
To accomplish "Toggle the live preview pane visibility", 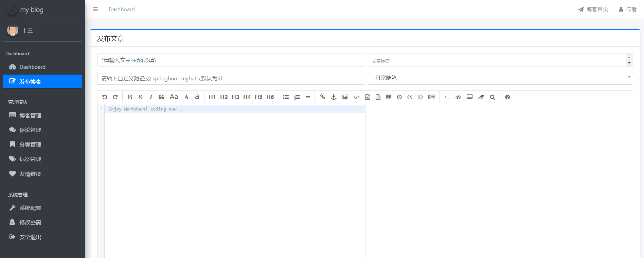I will (458, 97).
